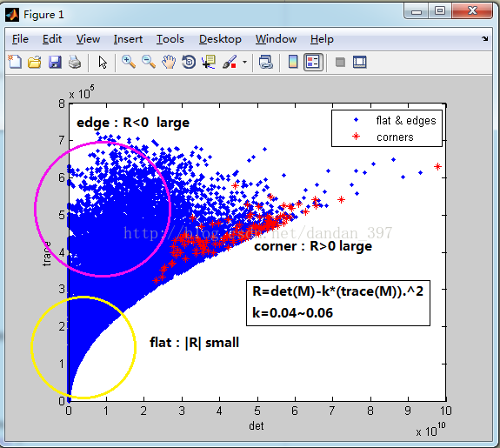Click the 'k=0.04~0.06' formula line
This screenshot has height=448, width=500.
click(292, 313)
